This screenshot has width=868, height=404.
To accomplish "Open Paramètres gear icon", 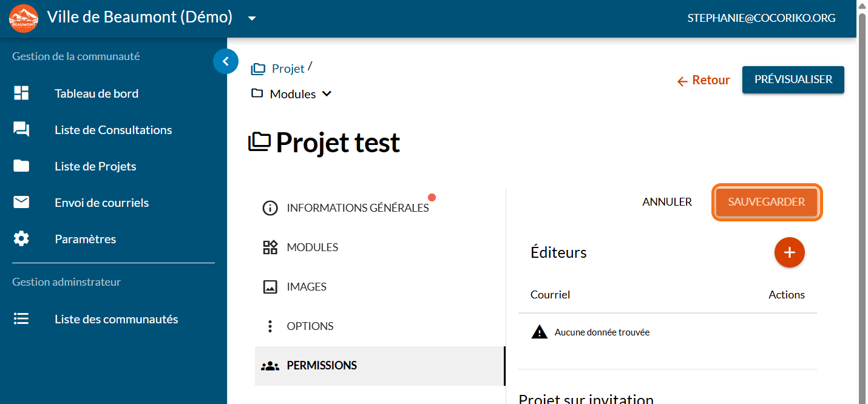I will pyautogui.click(x=21, y=239).
